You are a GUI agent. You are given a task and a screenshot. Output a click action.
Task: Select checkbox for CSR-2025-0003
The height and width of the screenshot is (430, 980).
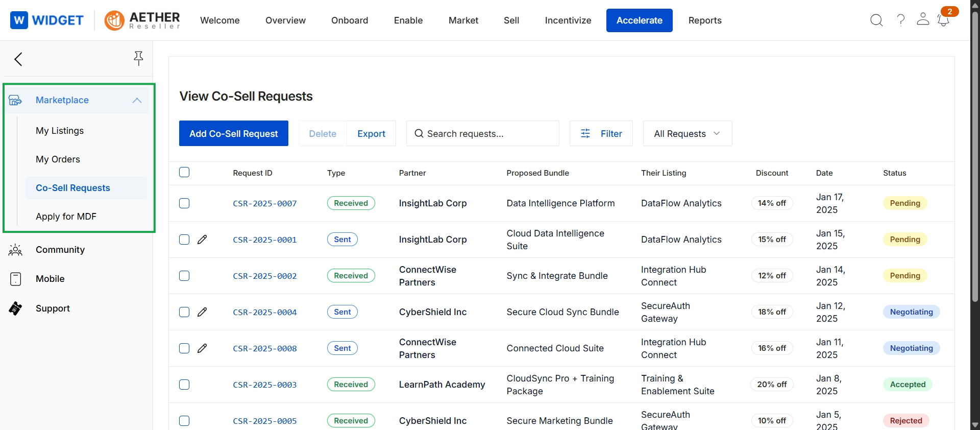[184, 385]
